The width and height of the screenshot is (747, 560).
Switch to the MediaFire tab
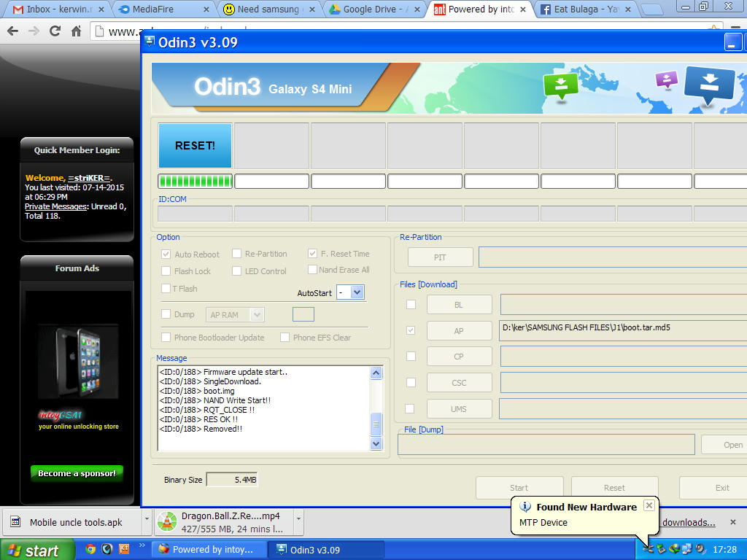point(163,9)
